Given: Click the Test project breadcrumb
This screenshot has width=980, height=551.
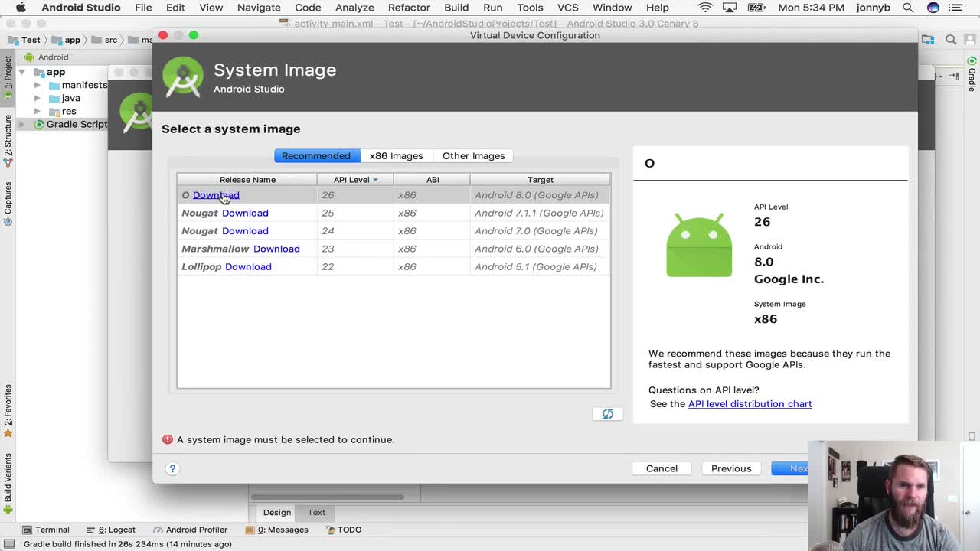Looking at the screenshot, I should click(24, 40).
